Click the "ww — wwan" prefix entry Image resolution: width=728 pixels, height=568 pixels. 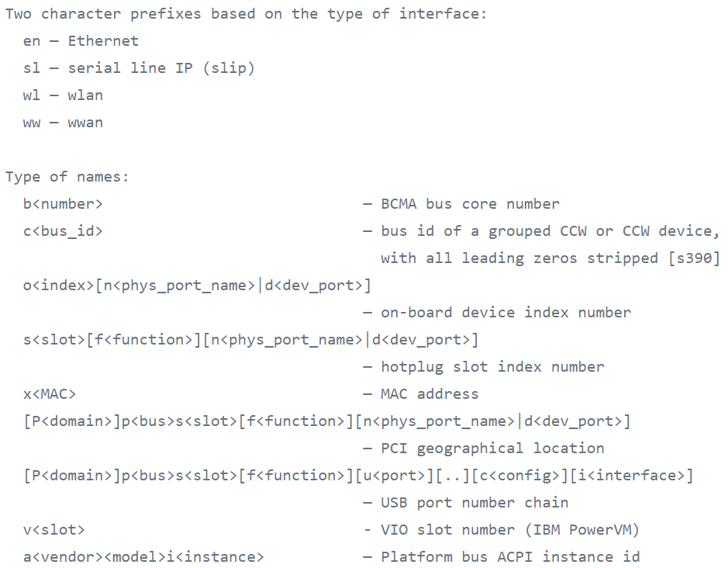pyautogui.click(x=63, y=123)
